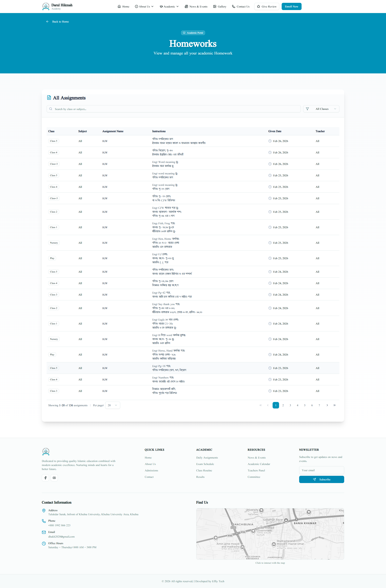Click the Assignment Name column header
Image resolution: width=386 pixels, height=588 pixels.
tap(113, 131)
